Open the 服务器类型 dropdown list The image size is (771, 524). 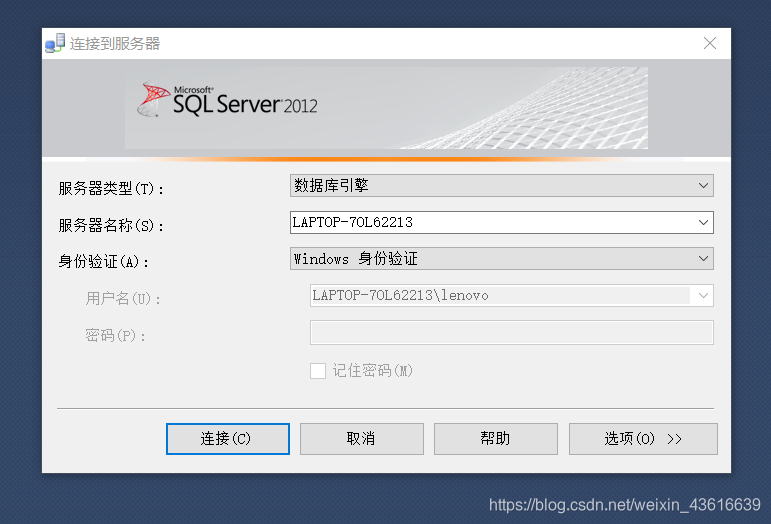[x=502, y=185]
